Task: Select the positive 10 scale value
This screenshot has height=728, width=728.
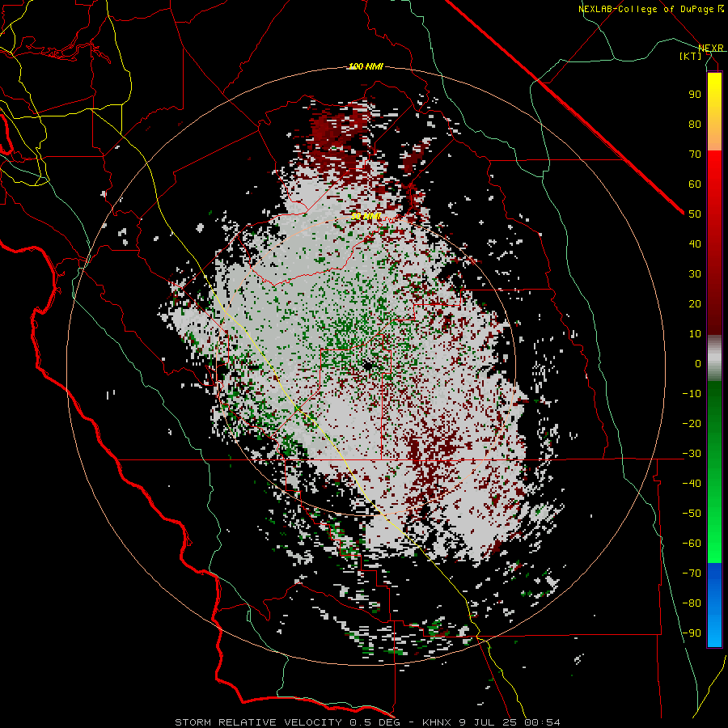Action: click(x=695, y=334)
